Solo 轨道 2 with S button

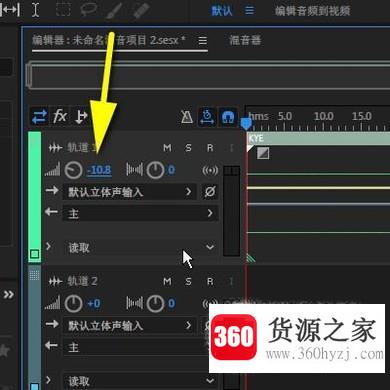(x=189, y=282)
